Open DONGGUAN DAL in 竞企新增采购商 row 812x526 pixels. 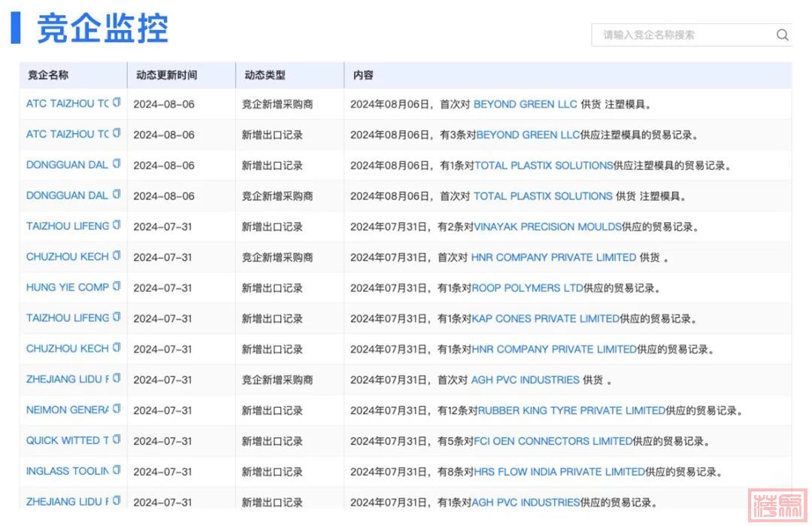[68, 196]
